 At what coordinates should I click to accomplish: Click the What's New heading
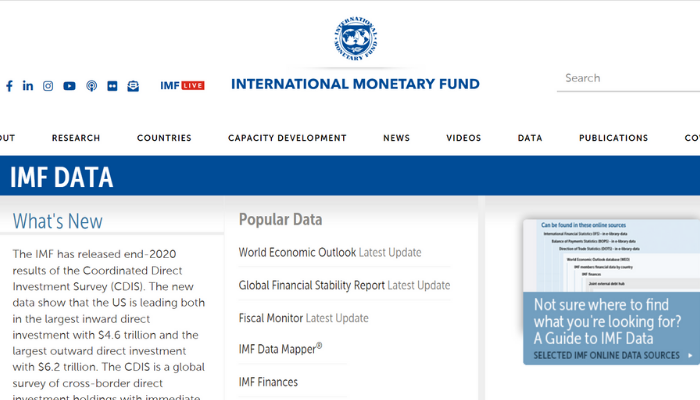click(x=58, y=221)
